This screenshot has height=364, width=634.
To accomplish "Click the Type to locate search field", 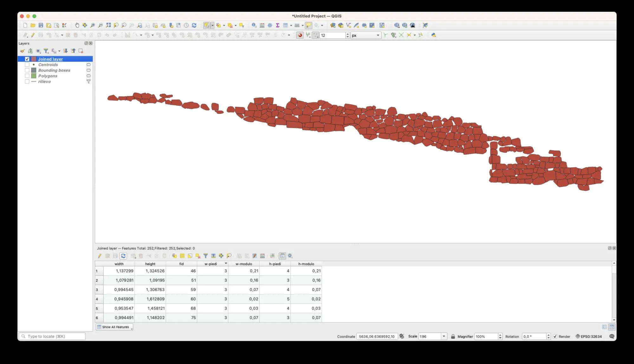I will coord(52,336).
